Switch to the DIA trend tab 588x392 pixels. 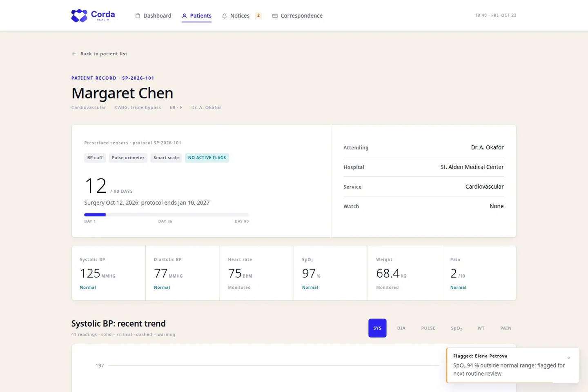coord(401,328)
